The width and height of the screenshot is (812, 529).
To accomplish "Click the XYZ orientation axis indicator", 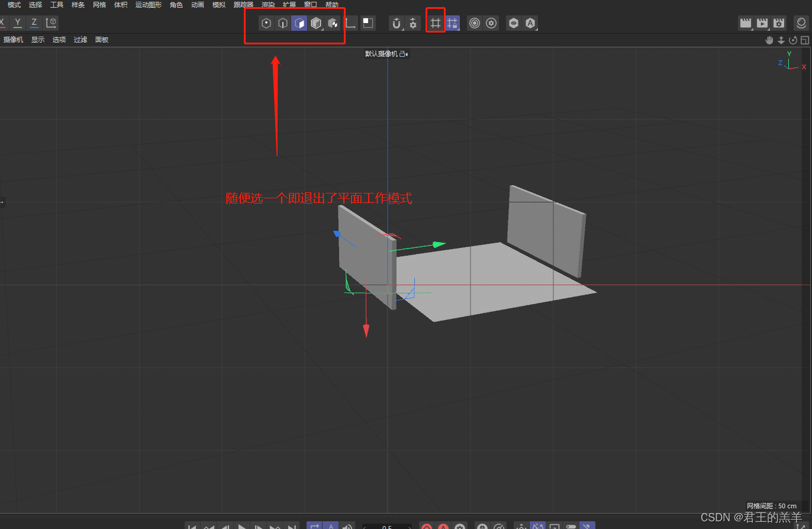I will pyautogui.click(x=792, y=61).
